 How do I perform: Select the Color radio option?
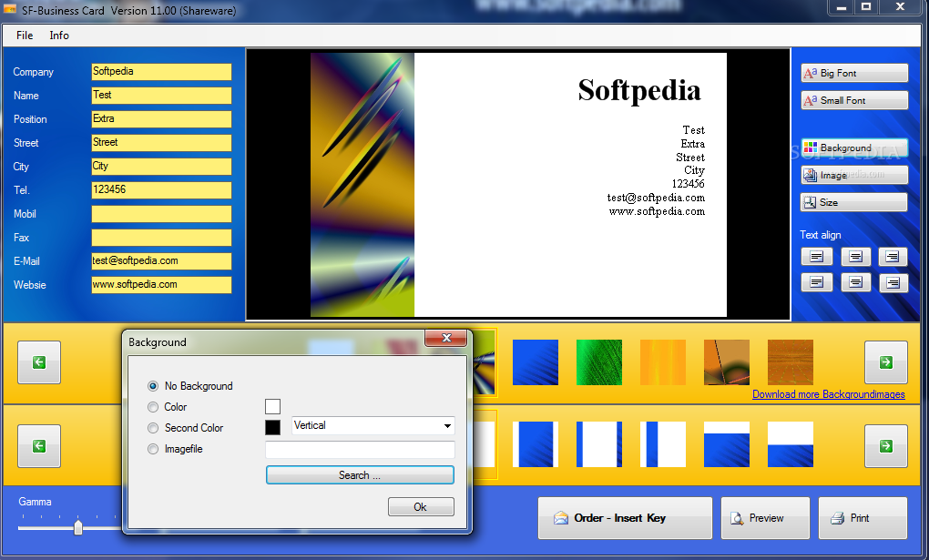point(167,407)
